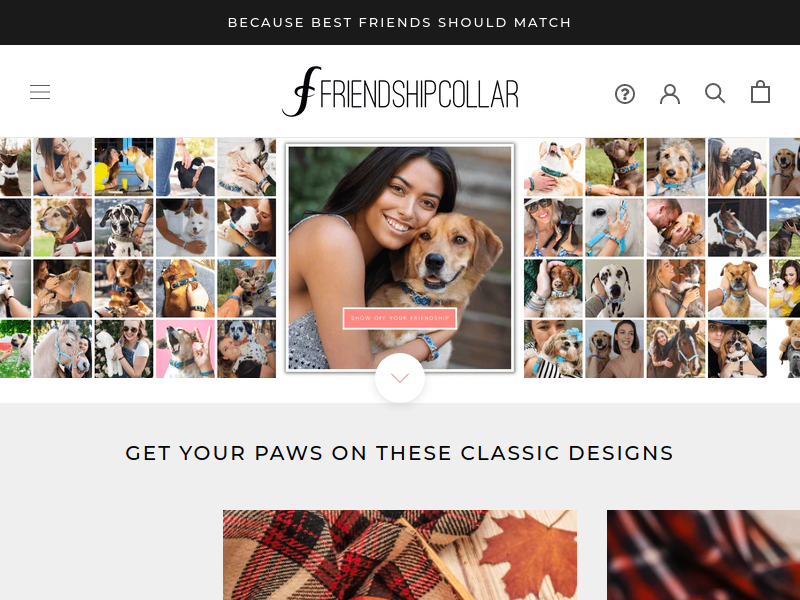Click the FriendshipCollar logo
Viewport: 800px width, 600px height.
pos(400,92)
